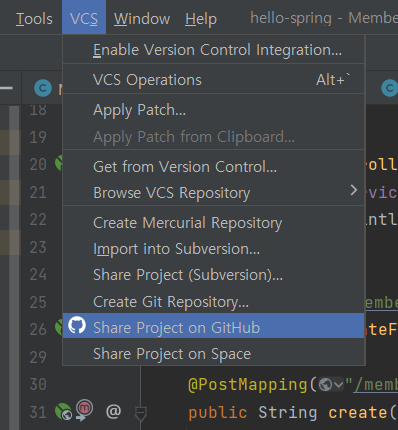Click the String return type
398x430 pixels.
pyautogui.click(x=288, y=413)
